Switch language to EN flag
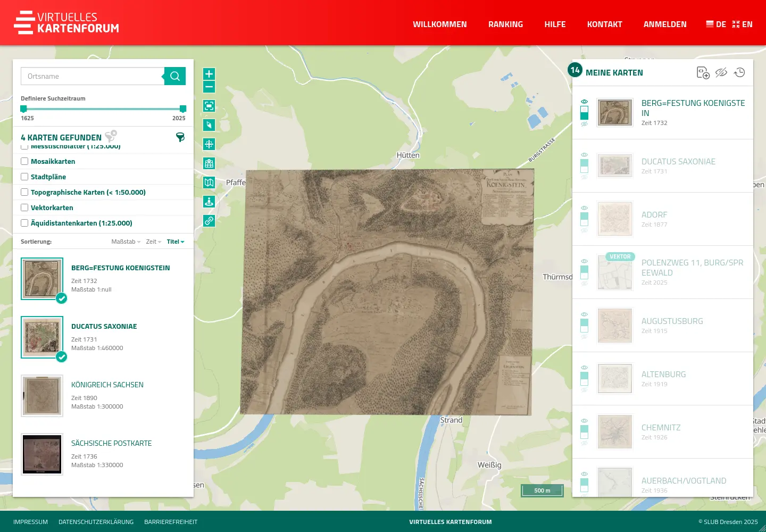Viewport: 766px width, 532px height. click(x=742, y=24)
